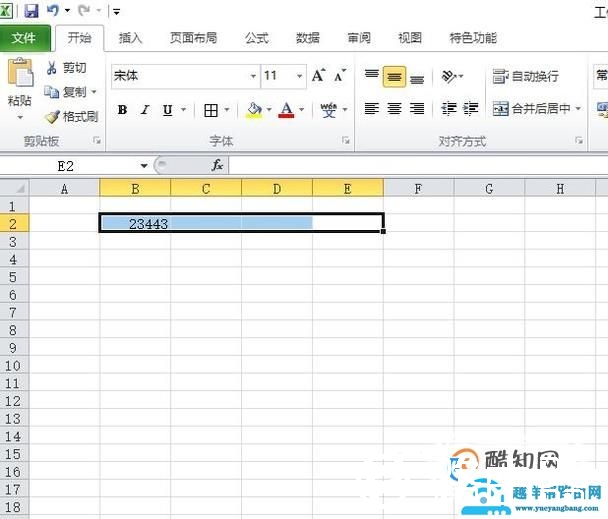Open the 页面布局 (Page Layout) tab
This screenshot has height=519, width=608.
coord(193,38)
